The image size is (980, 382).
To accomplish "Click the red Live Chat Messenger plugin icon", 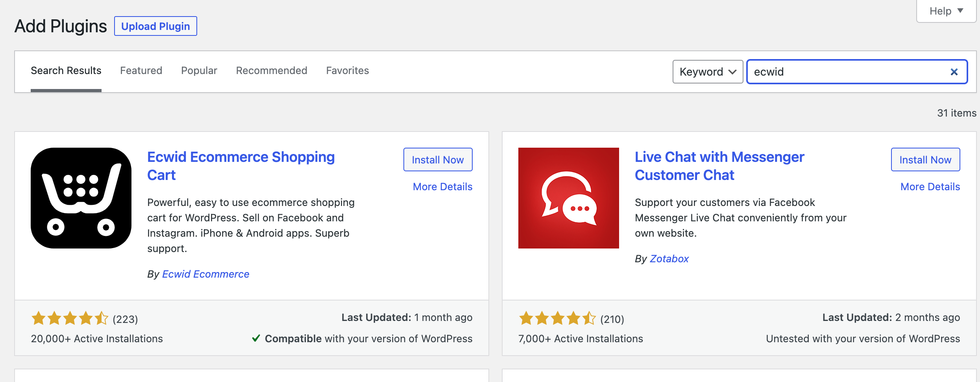I will [x=568, y=198].
